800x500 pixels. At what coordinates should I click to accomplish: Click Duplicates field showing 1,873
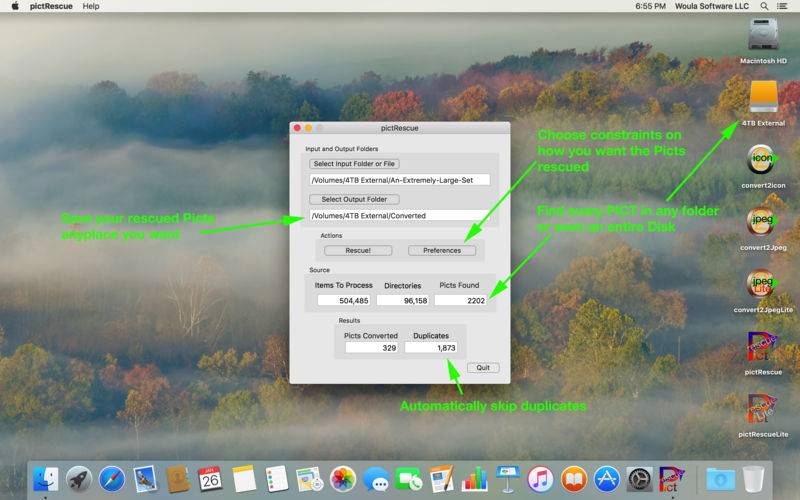tap(431, 347)
